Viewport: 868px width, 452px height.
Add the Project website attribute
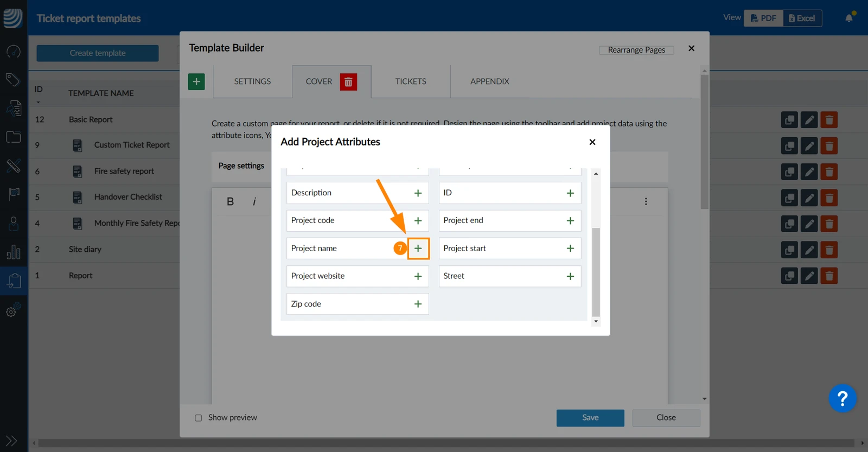click(x=418, y=276)
